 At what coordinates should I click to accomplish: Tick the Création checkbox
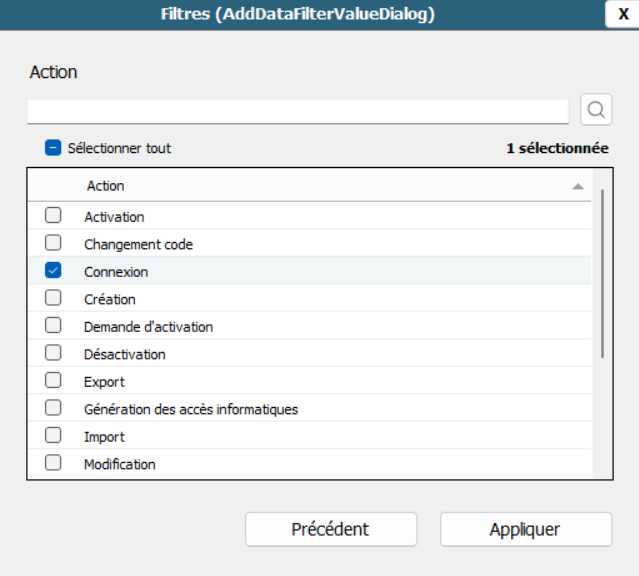pos(53,298)
